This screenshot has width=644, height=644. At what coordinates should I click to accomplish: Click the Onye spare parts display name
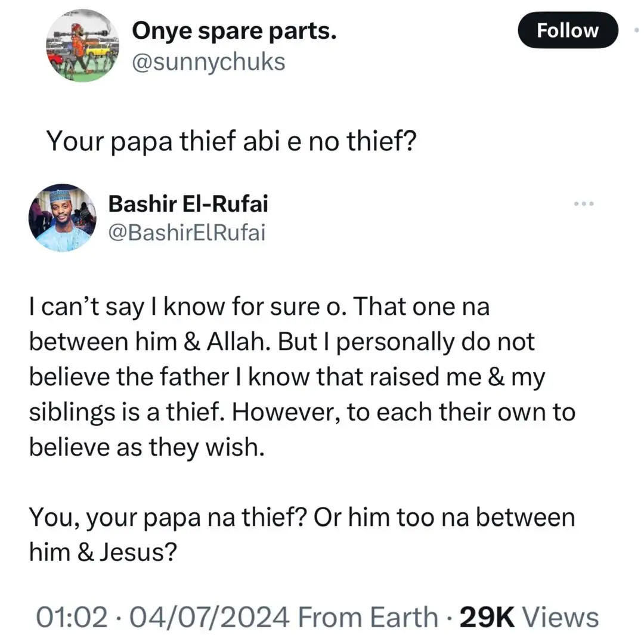[234, 32]
